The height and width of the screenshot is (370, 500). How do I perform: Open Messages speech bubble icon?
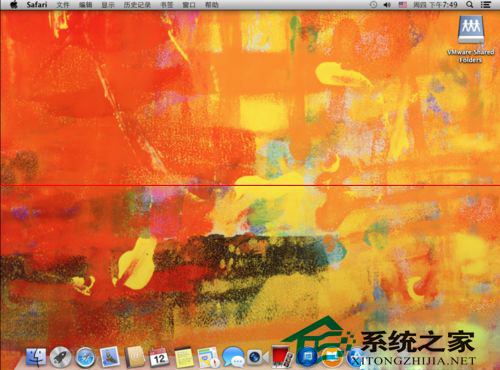233,358
